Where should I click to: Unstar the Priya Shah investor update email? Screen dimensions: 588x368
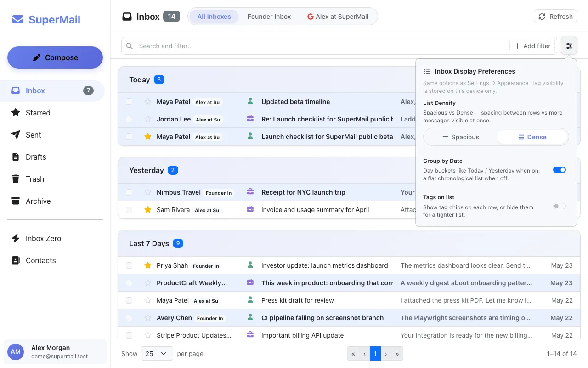[x=148, y=265]
